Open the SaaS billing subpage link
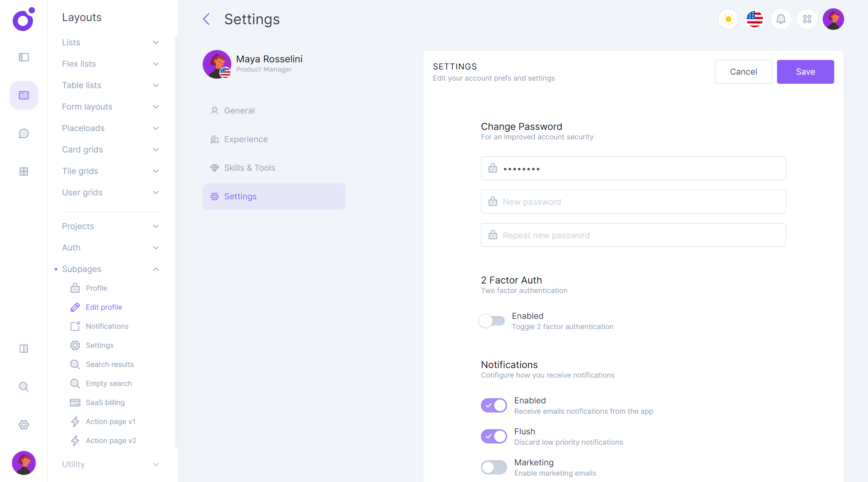868x482 pixels. tap(105, 403)
